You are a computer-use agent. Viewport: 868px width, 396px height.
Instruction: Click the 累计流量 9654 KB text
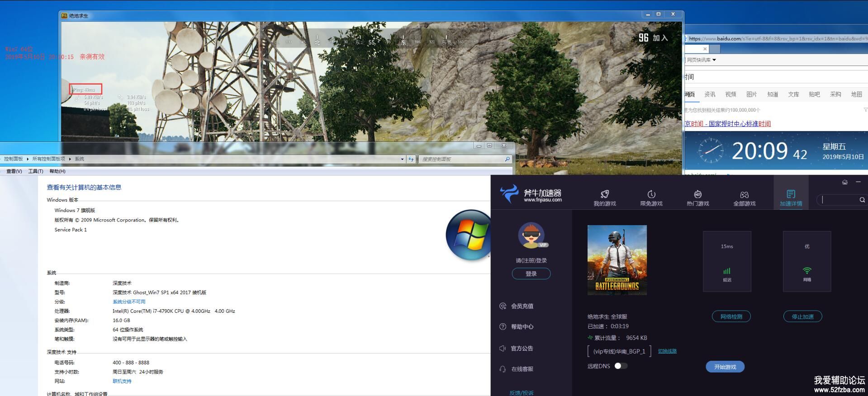(617, 338)
